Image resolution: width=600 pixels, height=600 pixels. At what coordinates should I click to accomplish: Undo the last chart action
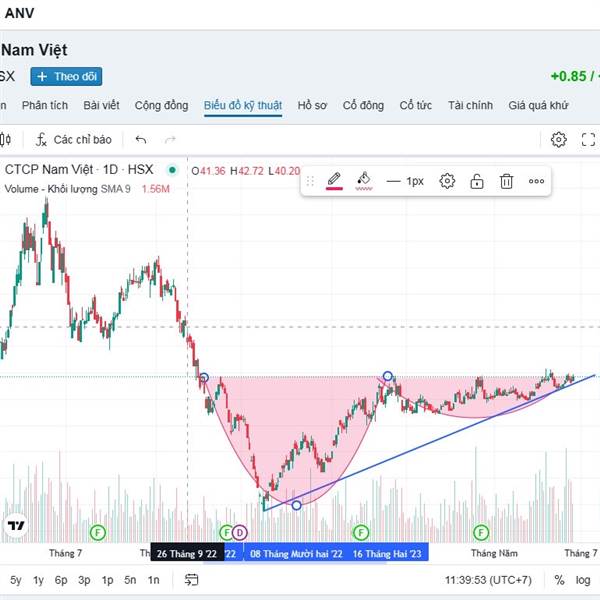(141, 140)
